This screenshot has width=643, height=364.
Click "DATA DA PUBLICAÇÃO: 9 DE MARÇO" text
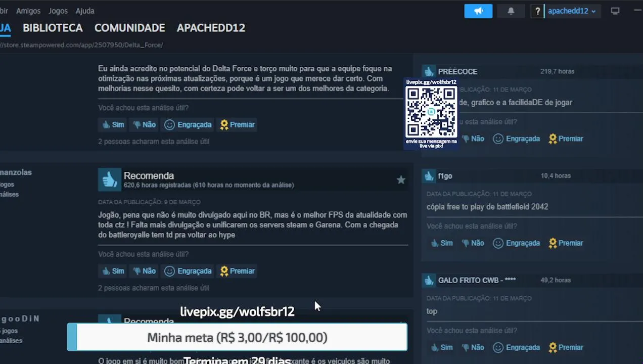tap(150, 202)
